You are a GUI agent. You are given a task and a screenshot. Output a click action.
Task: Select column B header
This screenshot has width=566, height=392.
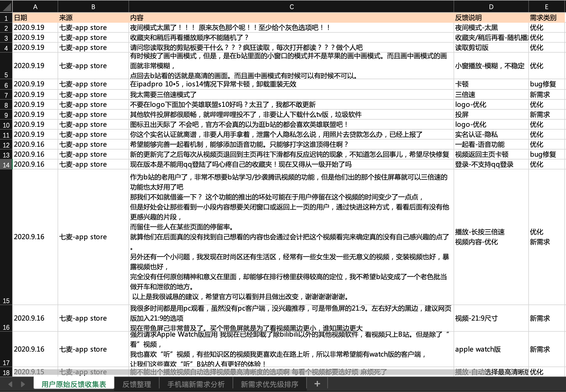pyautogui.click(x=93, y=7)
